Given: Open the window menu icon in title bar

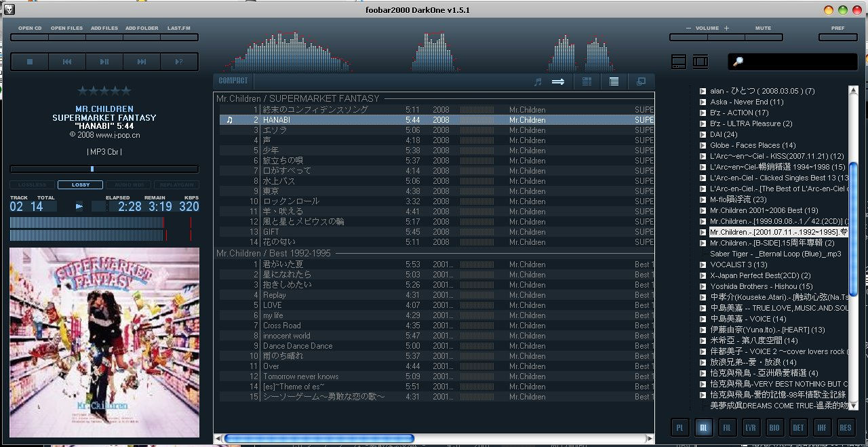Looking at the screenshot, I should [x=8, y=9].
